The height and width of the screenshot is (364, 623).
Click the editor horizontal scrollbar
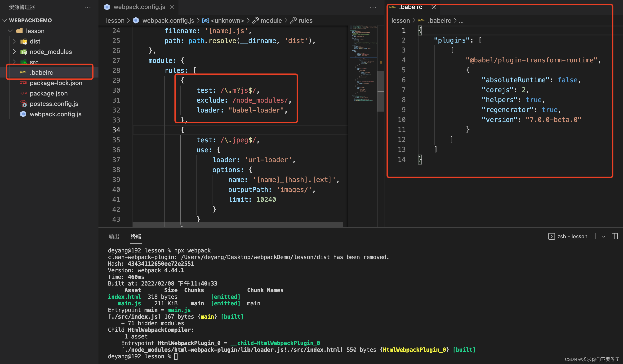(237, 224)
